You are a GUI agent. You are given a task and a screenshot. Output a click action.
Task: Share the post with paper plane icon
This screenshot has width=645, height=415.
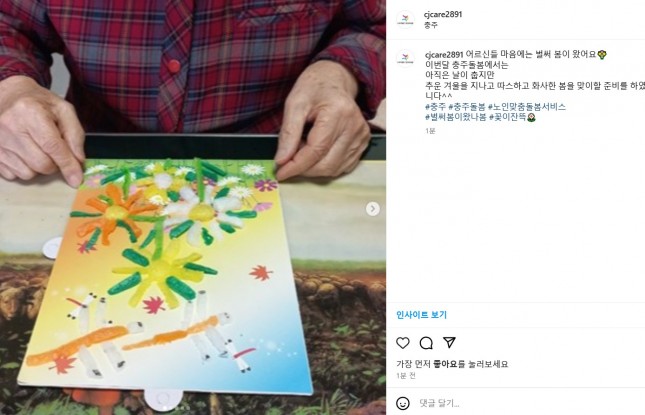(449, 342)
